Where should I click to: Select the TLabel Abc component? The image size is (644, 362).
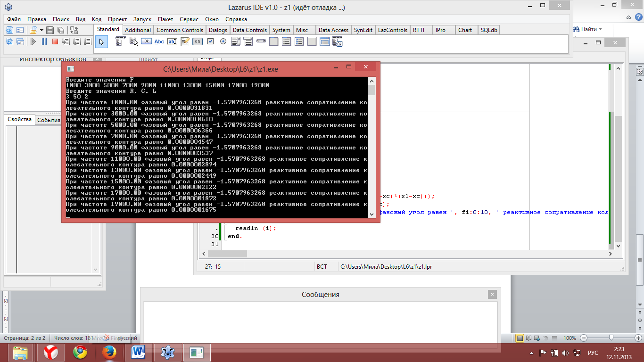pos(159,41)
